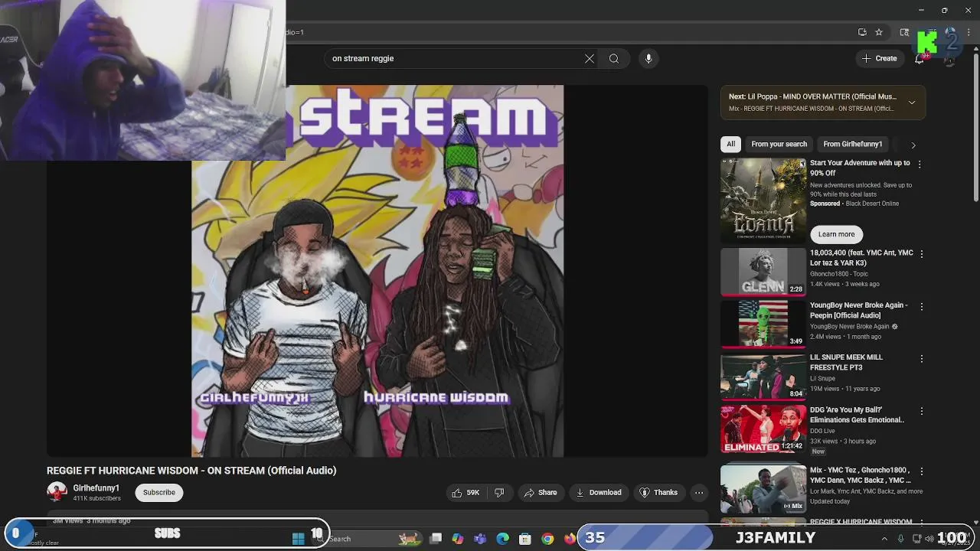Screen dimensions: 980x551
Task: Dislike the video with thumbs down
Action: 499,493
